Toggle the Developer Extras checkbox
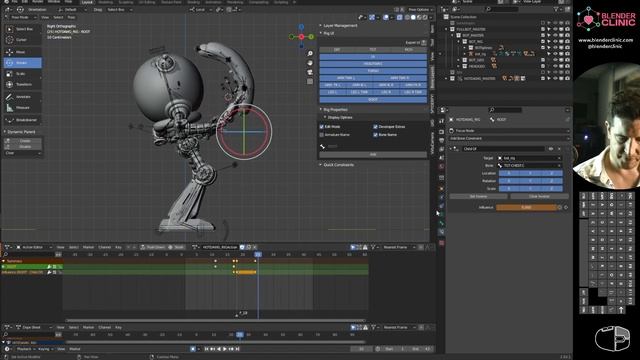Screen dimensions: 640x360 click(x=375, y=127)
